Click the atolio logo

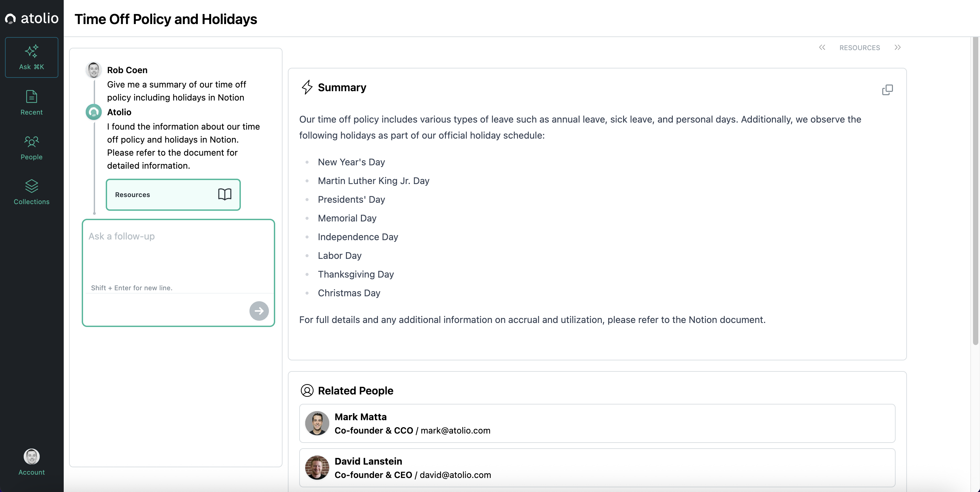point(32,18)
